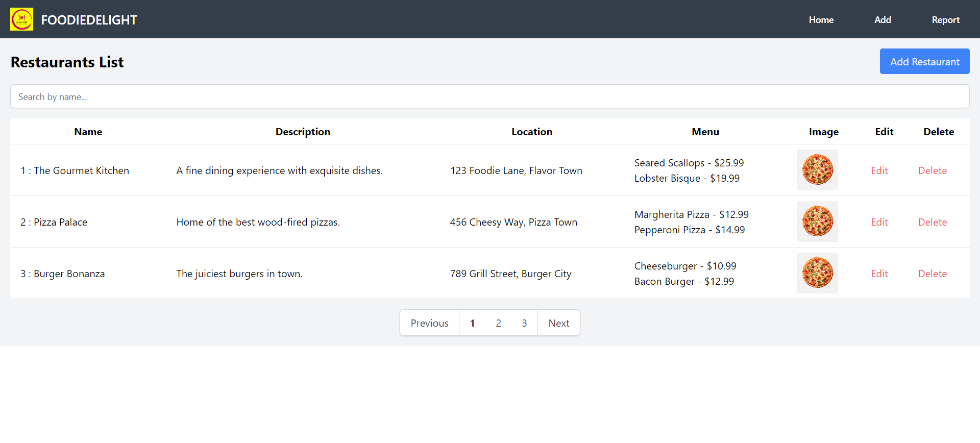Click 'Bacon Burger - $12.99' menu item
The height and width of the screenshot is (443, 980).
(x=684, y=281)
